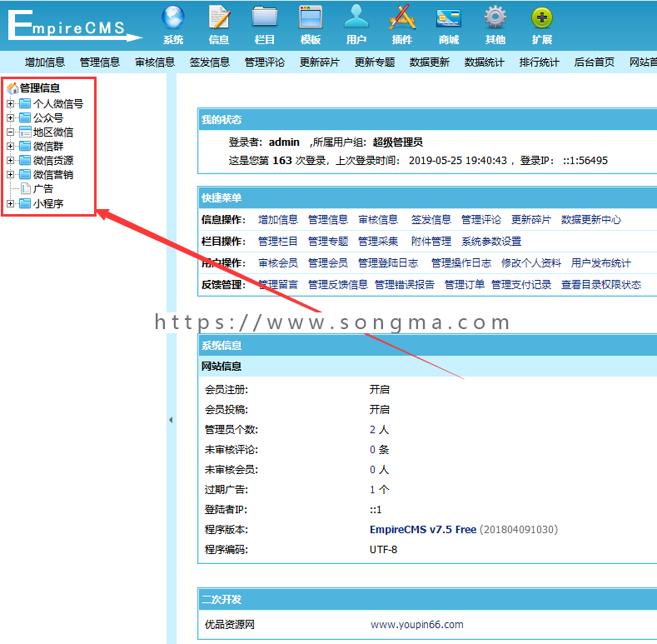Click the 小程序 folder icon
Viewport: 657px width, 644px height.
25,204
